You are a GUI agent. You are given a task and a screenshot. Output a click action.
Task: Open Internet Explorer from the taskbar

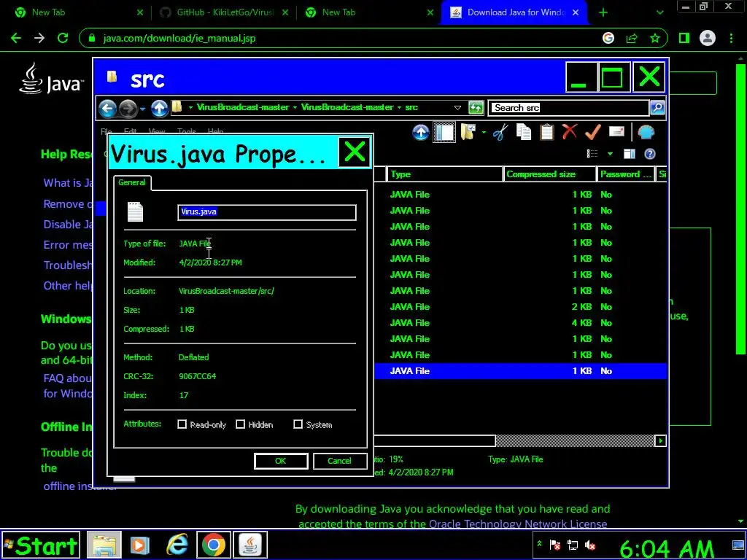[177, 545]
